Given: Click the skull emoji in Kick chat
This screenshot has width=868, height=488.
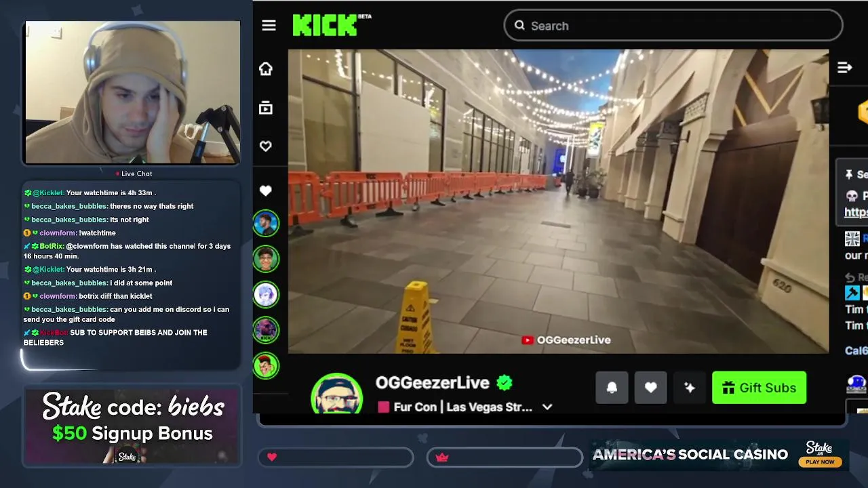Looking at the screenshot, I should pyautogui.click(x=852, y=196).
